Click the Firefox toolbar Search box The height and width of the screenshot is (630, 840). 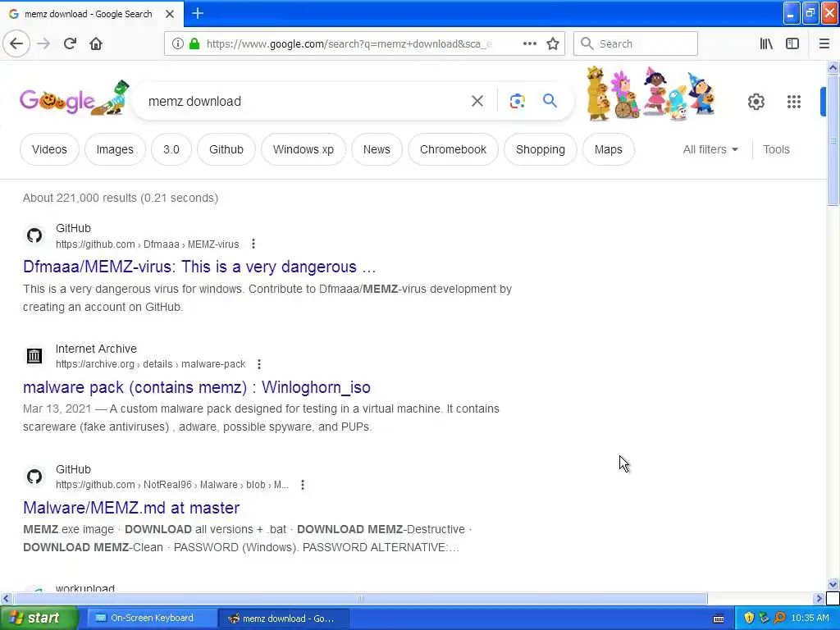[636, 43]
